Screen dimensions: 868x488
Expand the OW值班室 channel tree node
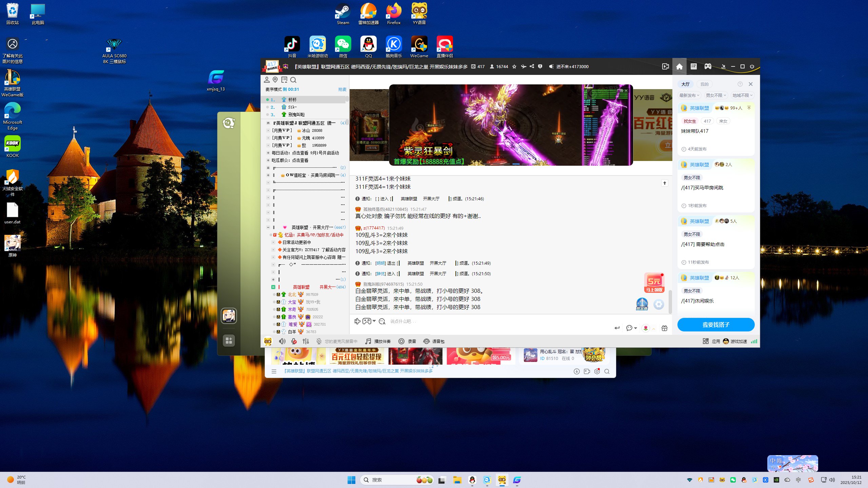click(x=268, y=175)
